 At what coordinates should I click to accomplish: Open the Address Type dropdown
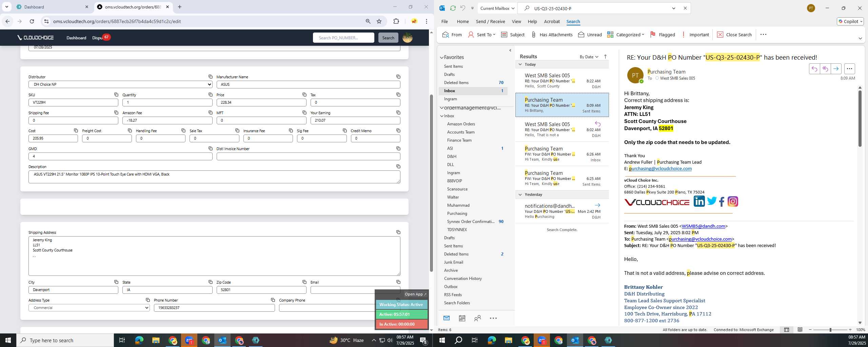tap(89, 308)
